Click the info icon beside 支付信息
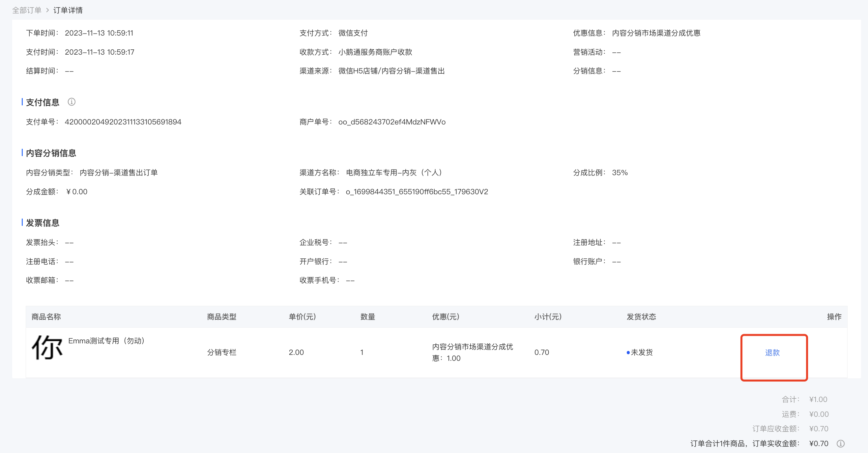This screenshot has width=868, height=453. pos(72,102)
